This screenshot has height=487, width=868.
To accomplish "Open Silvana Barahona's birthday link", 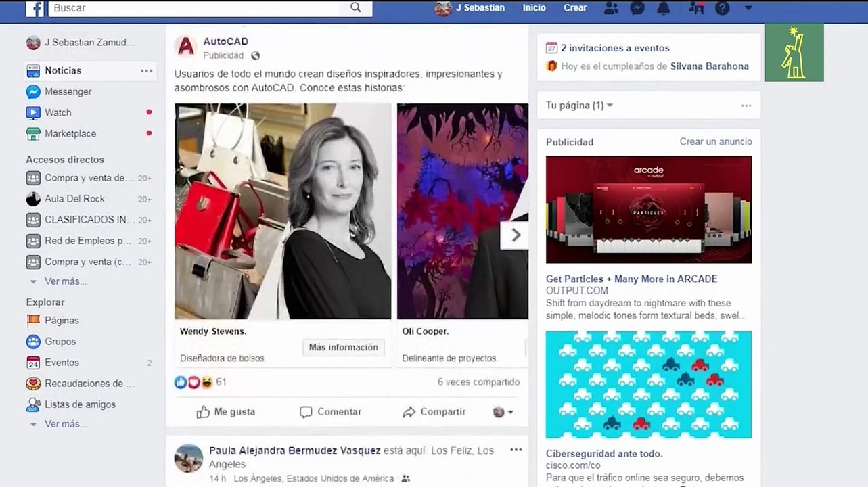I will point(710,66).
